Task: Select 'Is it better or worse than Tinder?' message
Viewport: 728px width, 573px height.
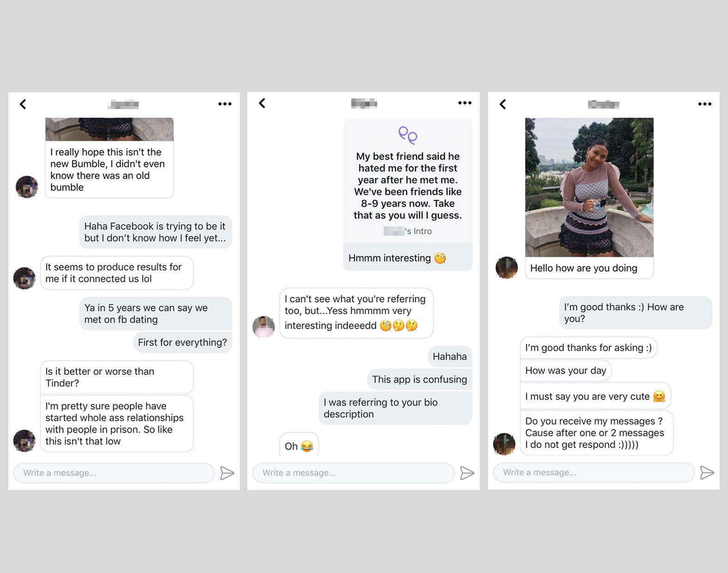Action: pos(116,377)
